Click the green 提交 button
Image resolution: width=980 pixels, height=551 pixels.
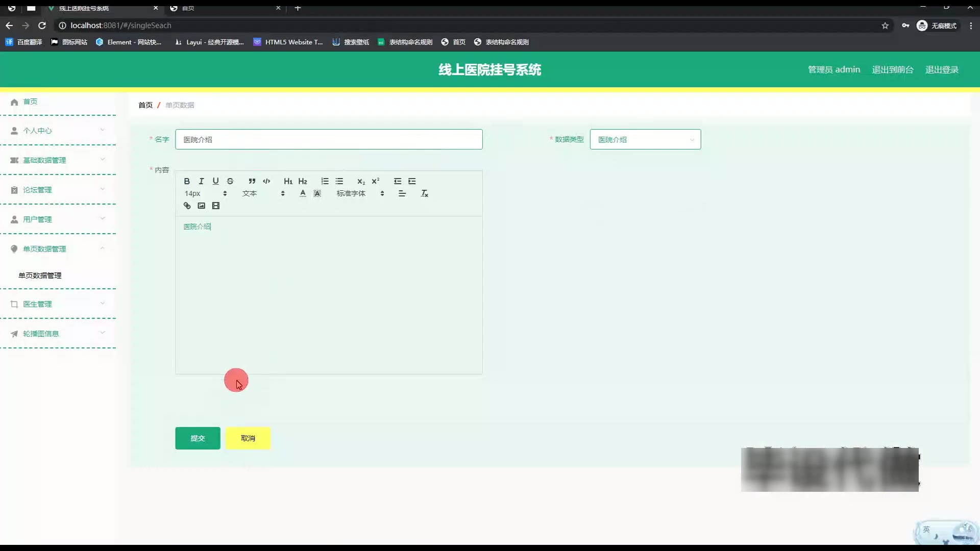point(198,438)
